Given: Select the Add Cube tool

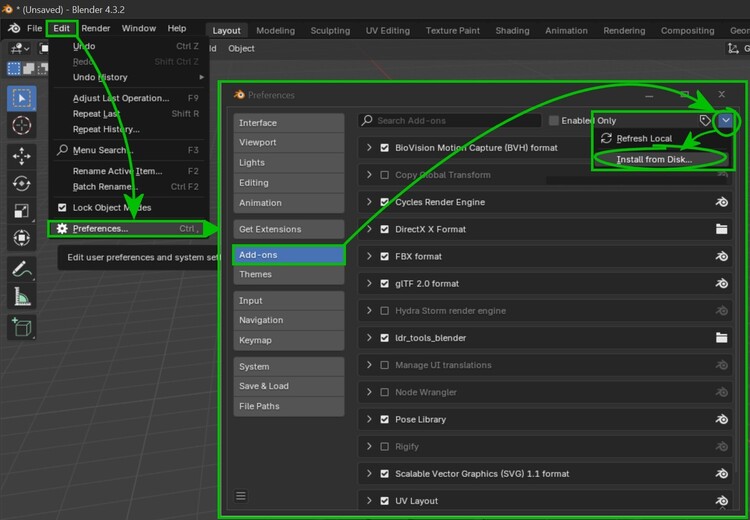Looking at the screenshot, I should coord(21,327).
